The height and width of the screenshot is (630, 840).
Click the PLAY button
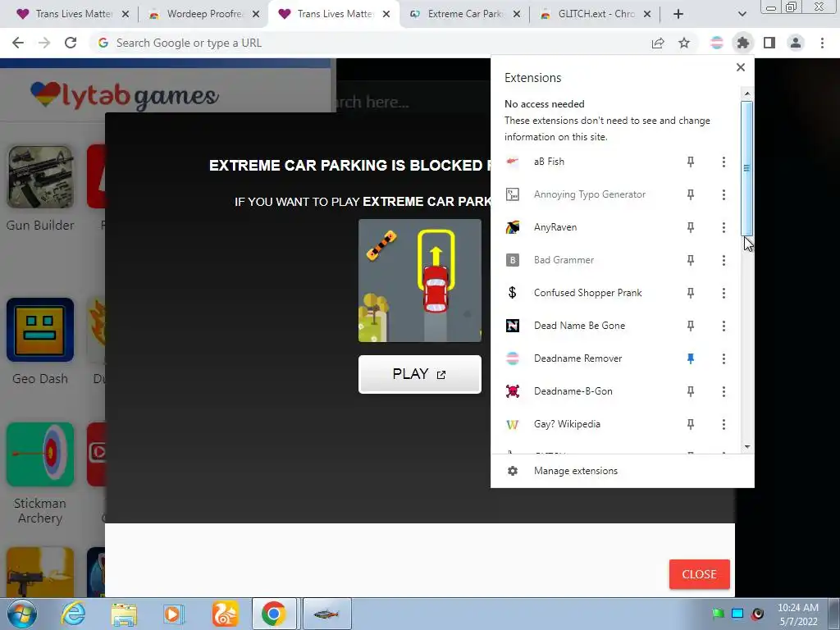pos(419,374)
